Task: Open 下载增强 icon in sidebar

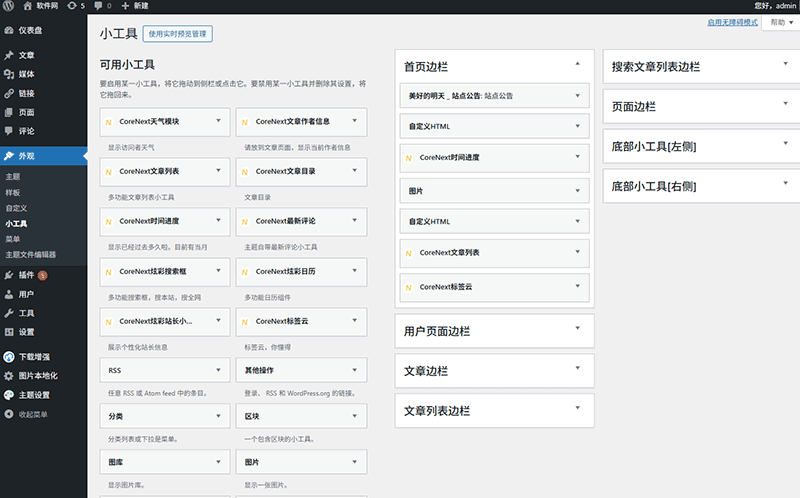Action: coord(9,357)
